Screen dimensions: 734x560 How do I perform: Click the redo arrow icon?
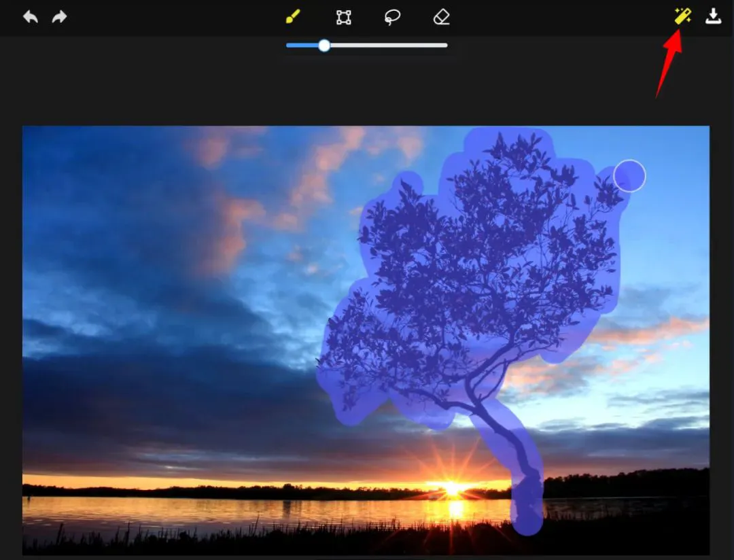pos(60,17)
